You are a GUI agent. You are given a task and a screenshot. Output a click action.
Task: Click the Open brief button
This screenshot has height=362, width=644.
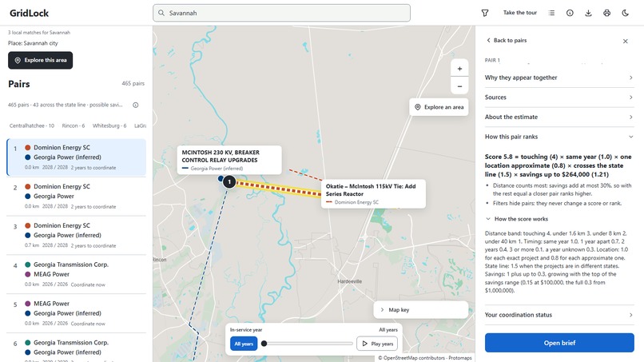[559, 343]
